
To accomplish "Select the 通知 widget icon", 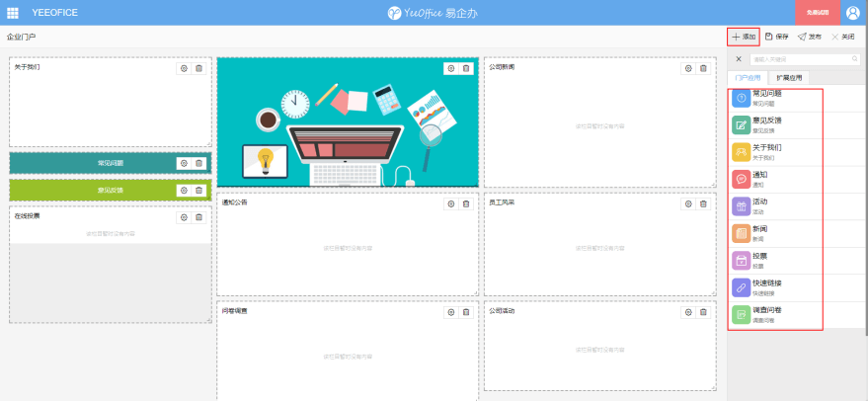I will point(741,179).
